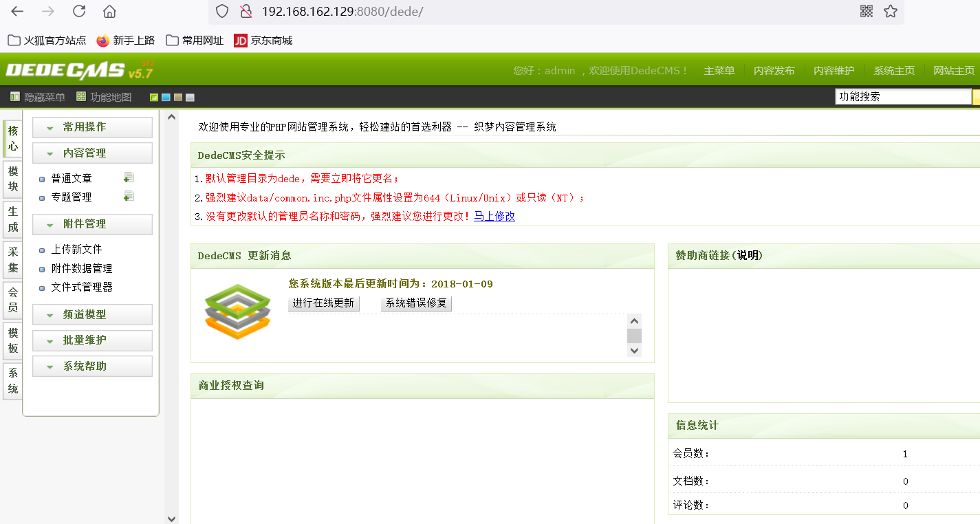Click the 马上修改 link
The image size is (980, 524).
494,216
